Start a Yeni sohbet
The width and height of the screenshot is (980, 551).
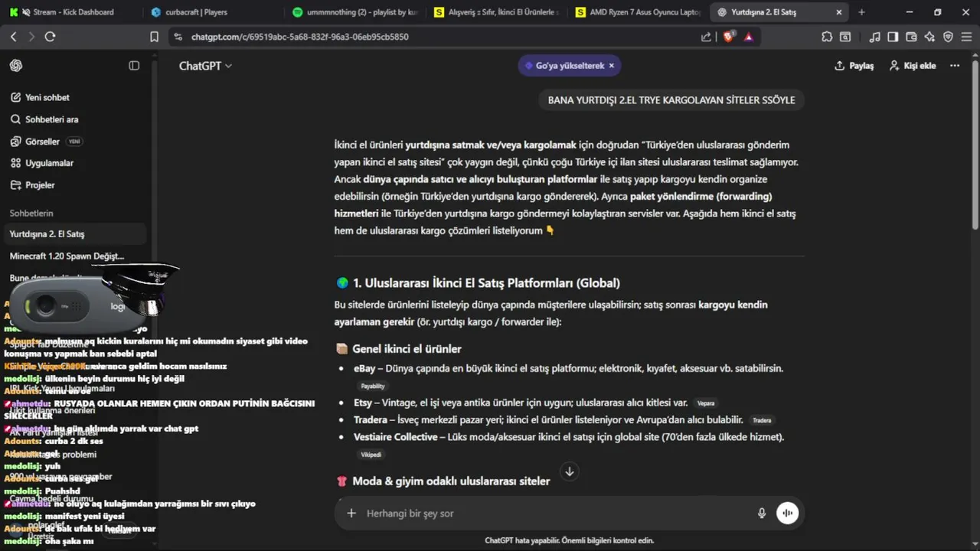(75, 97)
